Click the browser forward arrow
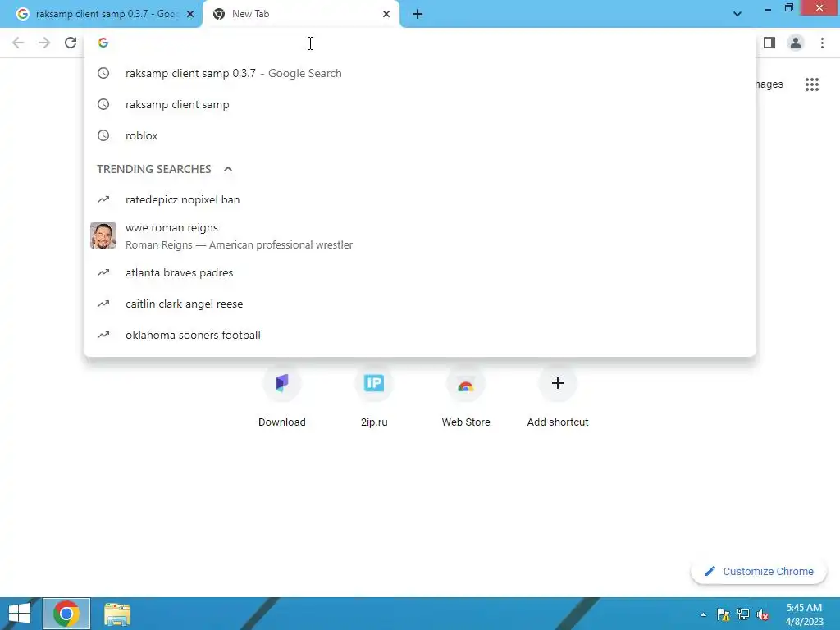Image resolution: width=840 pixels, height=630 pixels. click(x=44, y=43)
